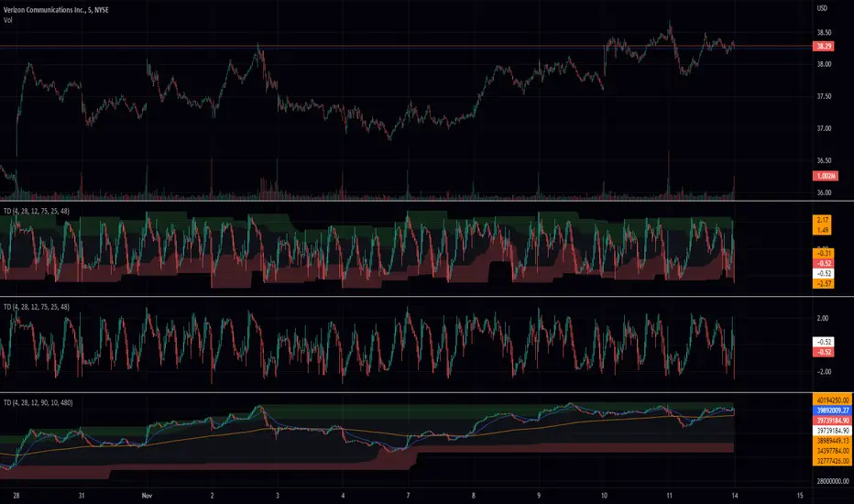Click the red 38.29 current price tag
This screenshot has width=854, height=504.
tap(824, 47)
